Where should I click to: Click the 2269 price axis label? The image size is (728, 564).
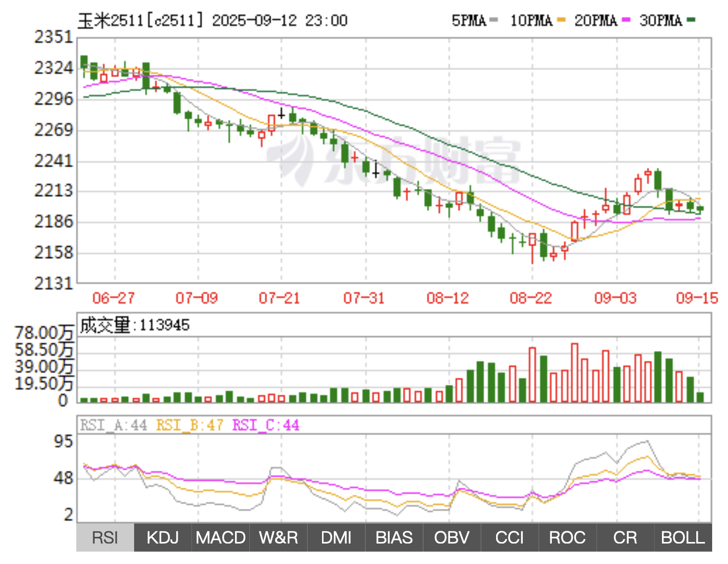coord(54,129)
